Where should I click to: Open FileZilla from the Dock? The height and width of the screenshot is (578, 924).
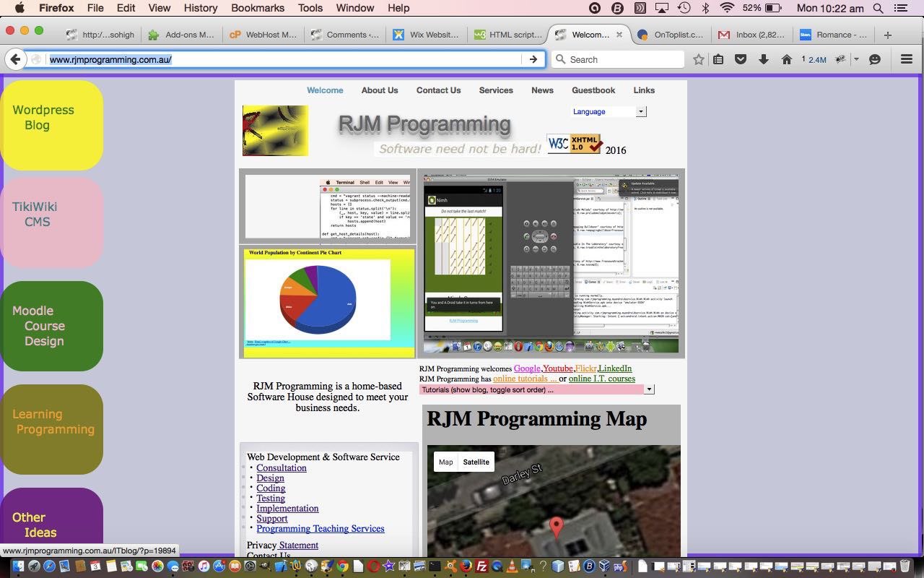(x=481, y=567)
